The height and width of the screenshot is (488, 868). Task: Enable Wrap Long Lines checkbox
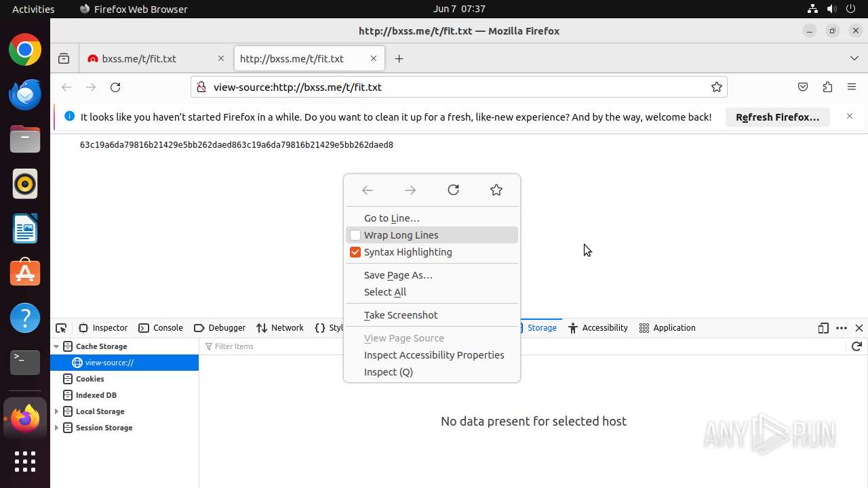(355, 235)
